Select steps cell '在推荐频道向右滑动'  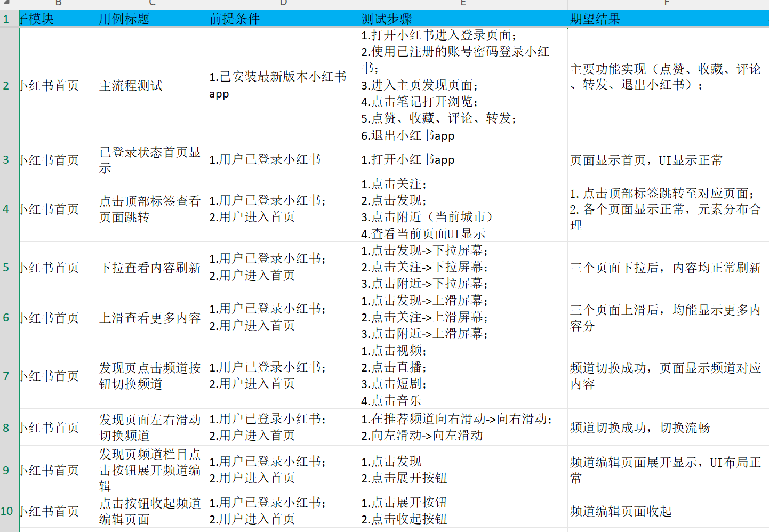click(x=463, y=428)
